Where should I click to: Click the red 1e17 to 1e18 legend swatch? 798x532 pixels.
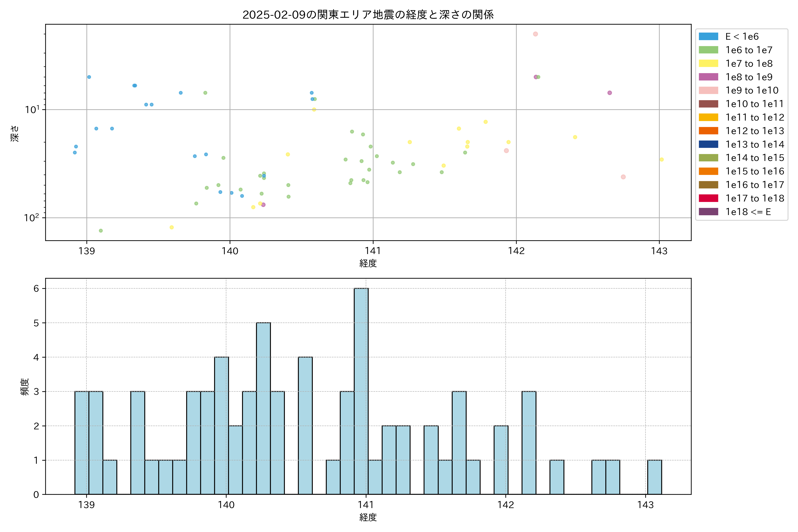pyautogui.click(x=708, y=198)
